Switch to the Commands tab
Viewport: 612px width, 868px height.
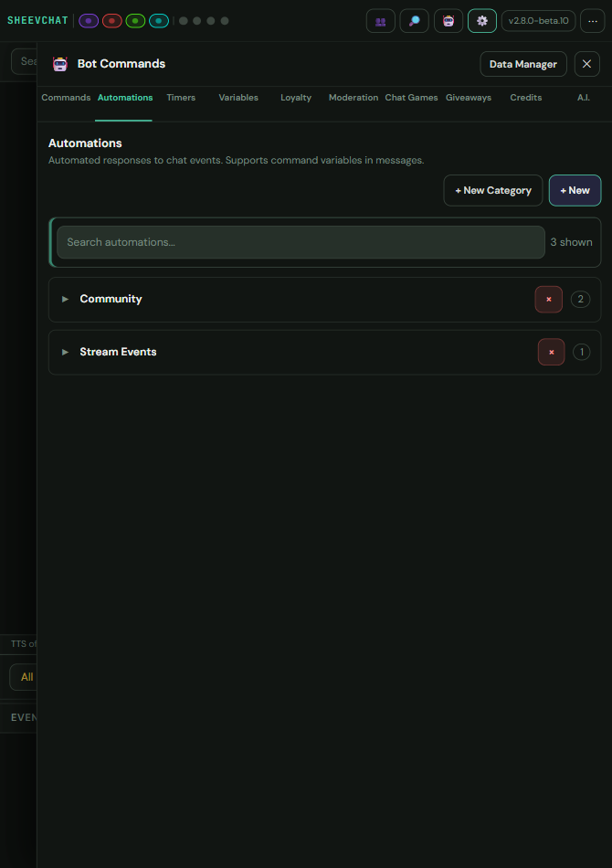[66, 98]
